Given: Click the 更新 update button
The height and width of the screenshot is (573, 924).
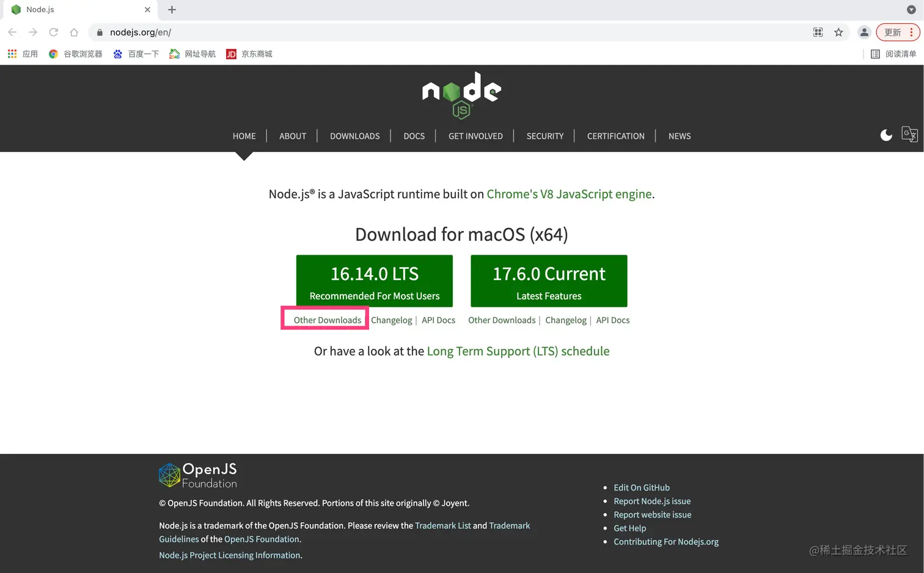Looking at the screenshot, I should pos(898,32).
